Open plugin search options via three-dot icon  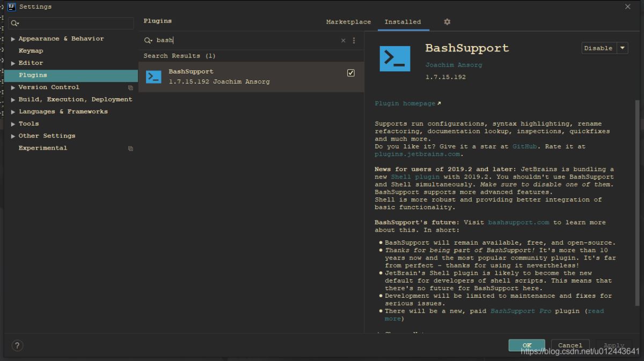click(354, 40)
